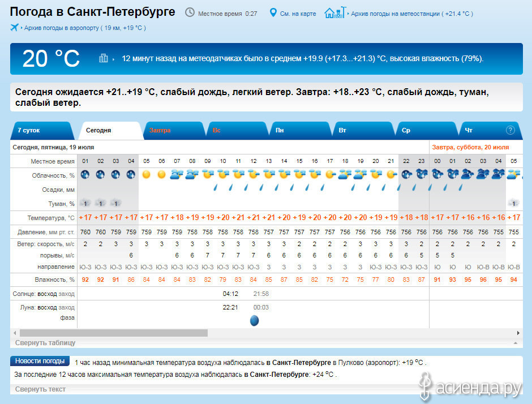Click the clear sun icon at hour 05

146,174
